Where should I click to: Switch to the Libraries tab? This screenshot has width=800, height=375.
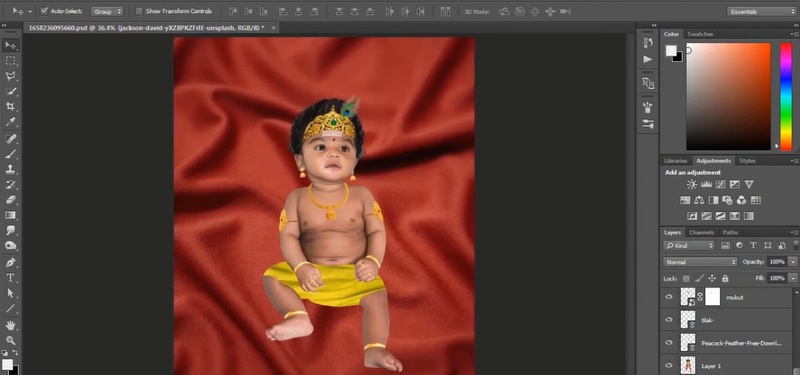[x=676, y=161]
